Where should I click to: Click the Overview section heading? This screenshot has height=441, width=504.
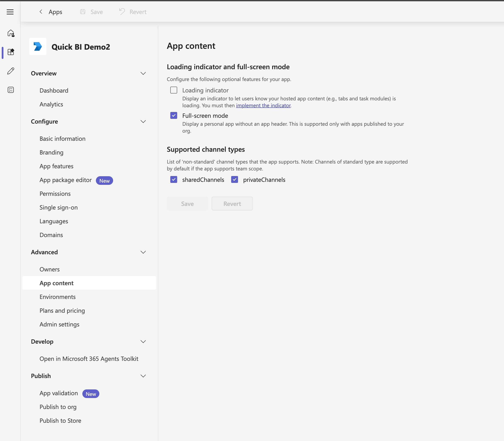click(44, 73)
